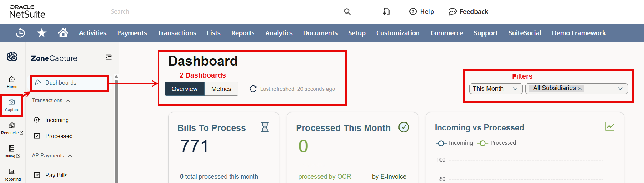This screenshot has height=183, width=644.
Task: Open the Setup menu
Action: tap(357, 33)
